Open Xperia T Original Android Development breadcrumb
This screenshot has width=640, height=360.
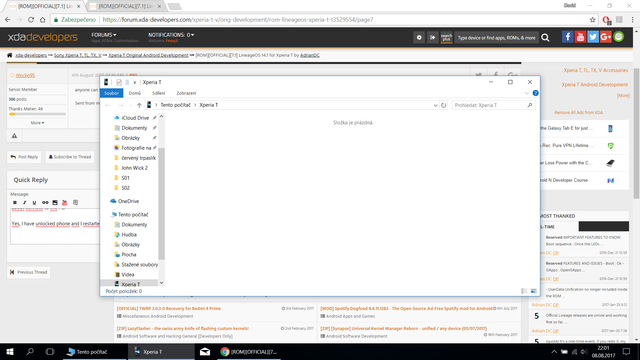pos(148,55)
